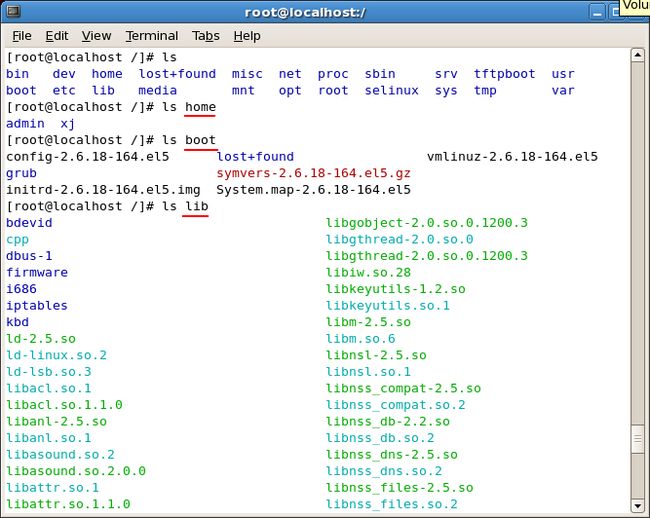The image size is (650, 518).
Task: Select the 'selinux' directory entry
Action: (x=391, y=90)
